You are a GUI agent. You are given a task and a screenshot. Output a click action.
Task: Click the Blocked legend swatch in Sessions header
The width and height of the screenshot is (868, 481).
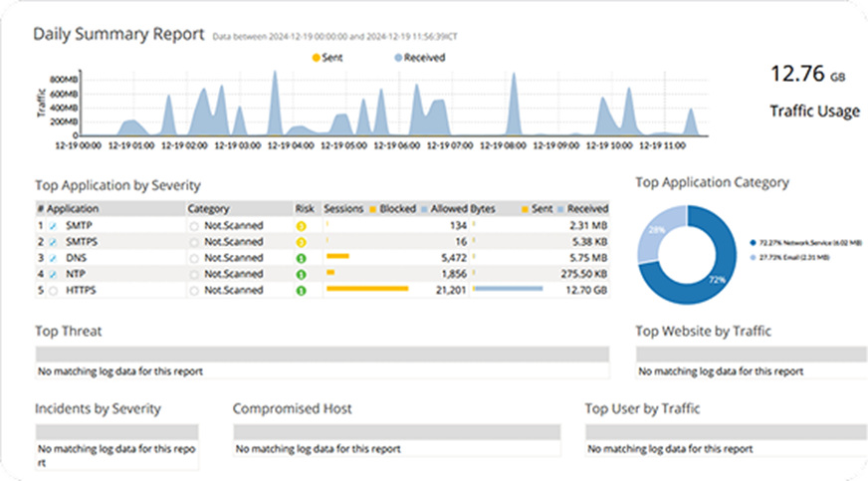point(373,209)
